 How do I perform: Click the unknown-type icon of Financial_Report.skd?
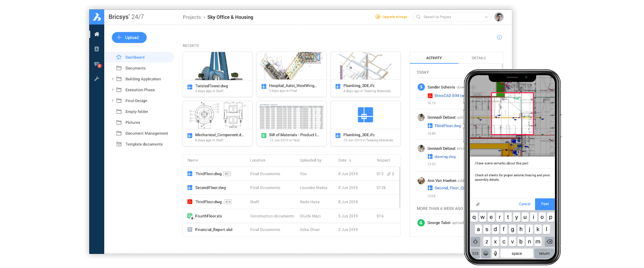pos(190,229)
